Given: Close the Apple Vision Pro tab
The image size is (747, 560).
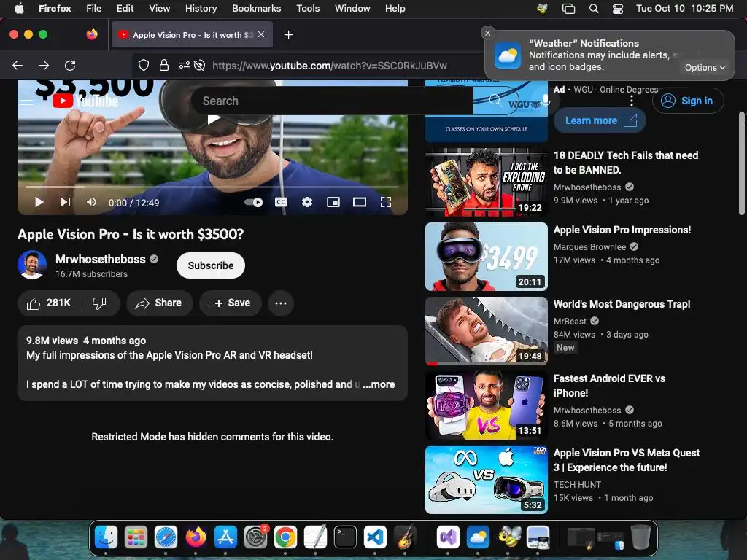Looking at the screenshot, I should point(261,34).
